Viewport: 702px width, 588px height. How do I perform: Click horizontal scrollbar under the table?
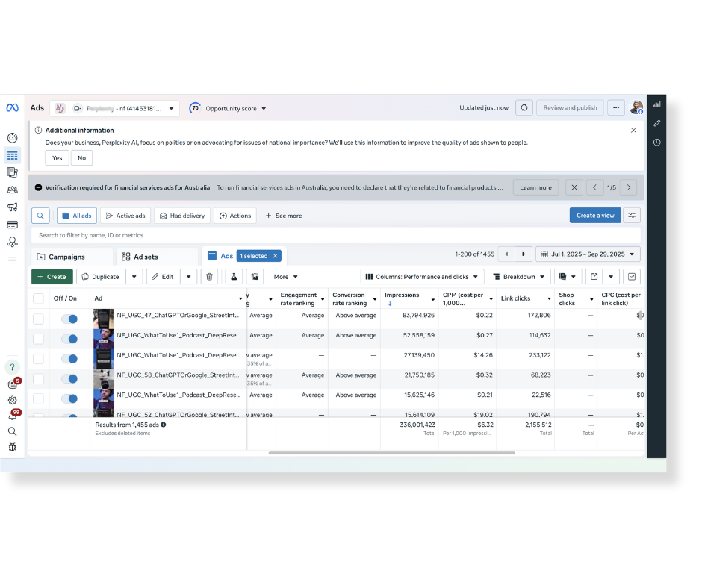point(392,453)
